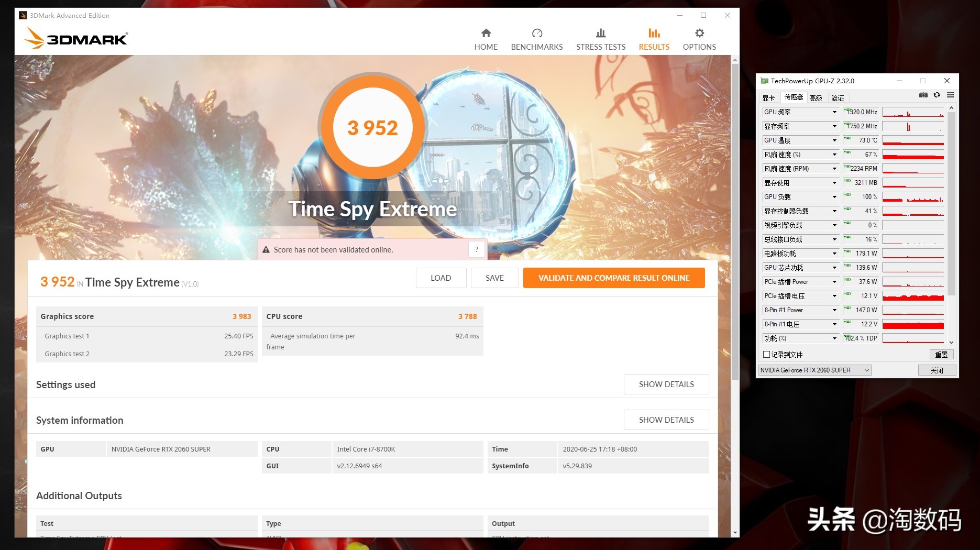Switch to the 高级 tab in GPU-Z

(x=816, y=98)
